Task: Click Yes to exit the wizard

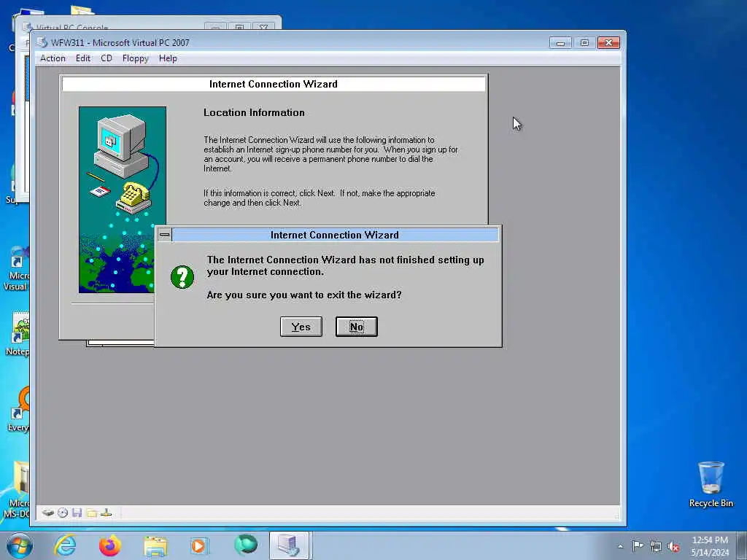Action: (x=301, y=327)
